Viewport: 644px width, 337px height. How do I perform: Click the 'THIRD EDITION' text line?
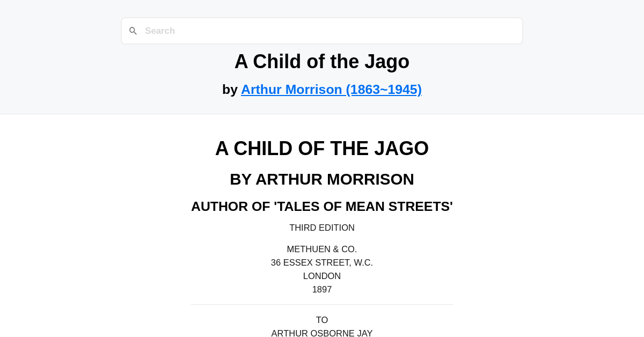322,228
